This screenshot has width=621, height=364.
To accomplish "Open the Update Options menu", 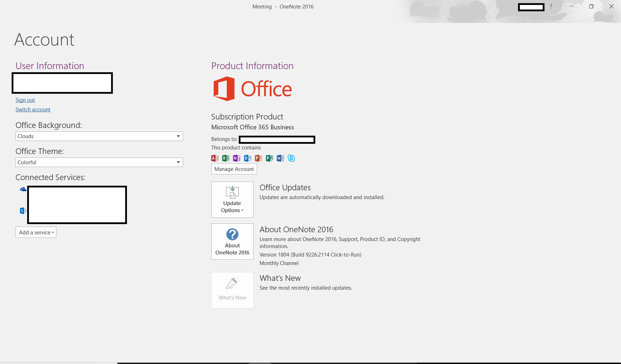I will pos(232,200).
